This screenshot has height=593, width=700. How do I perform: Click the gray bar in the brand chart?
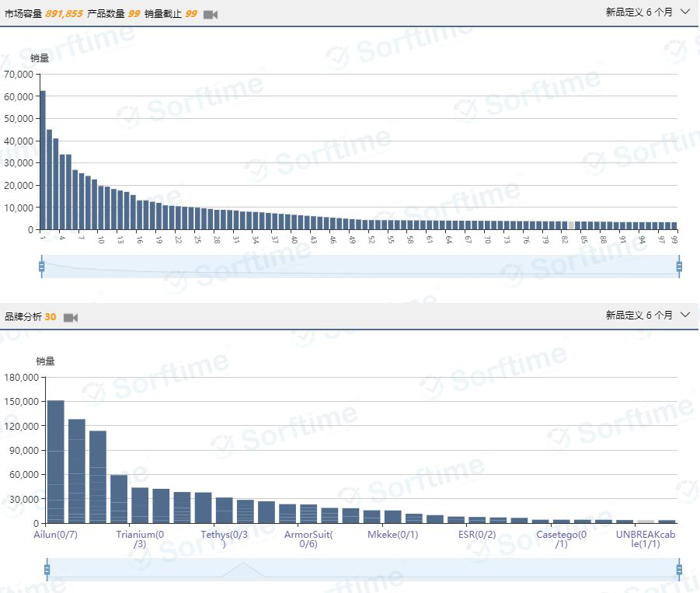[x=646, y=521]
